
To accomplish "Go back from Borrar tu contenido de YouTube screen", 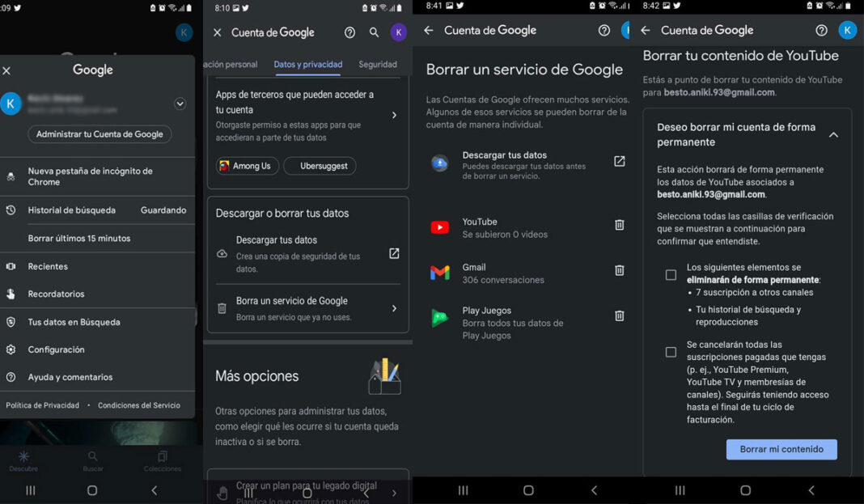I will (646, 30).
